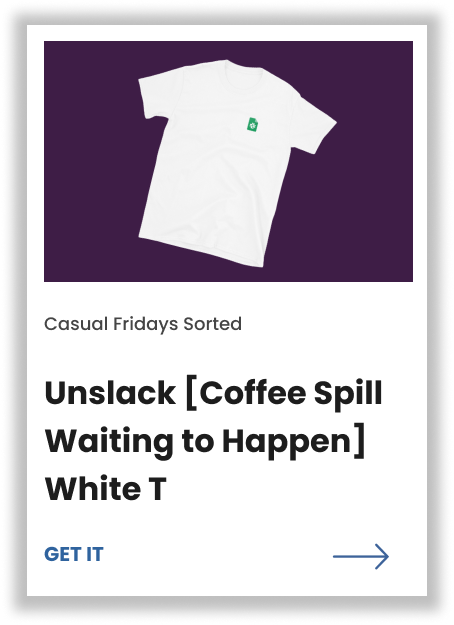Click the opening bracket in the product title

191,395
